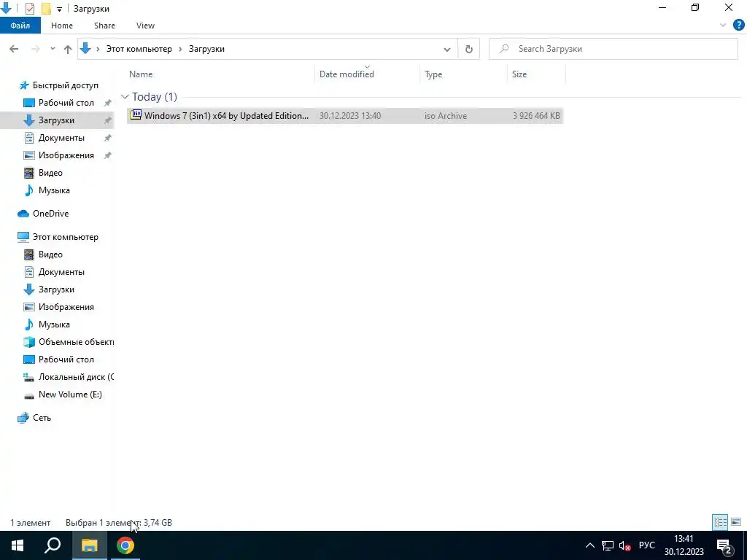Open the Home ribbon tab
The height and width of the screenshot is (560, 747).
tap(62, 26)
